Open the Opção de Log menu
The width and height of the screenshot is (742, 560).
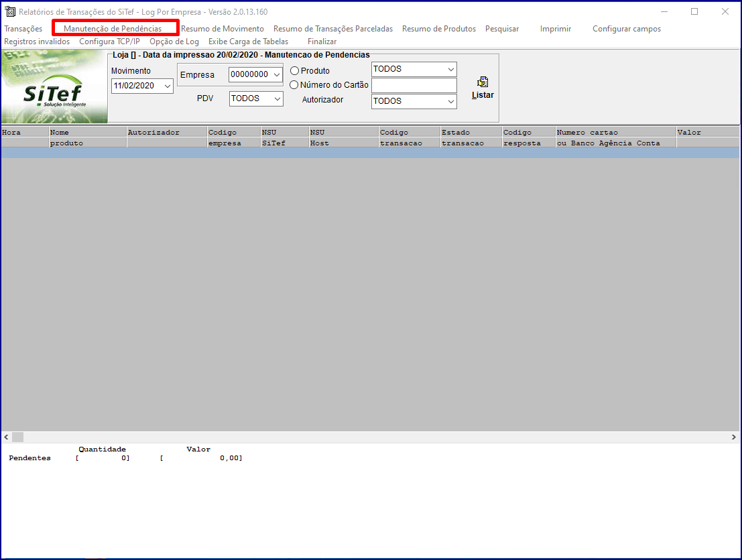point(174,42)
